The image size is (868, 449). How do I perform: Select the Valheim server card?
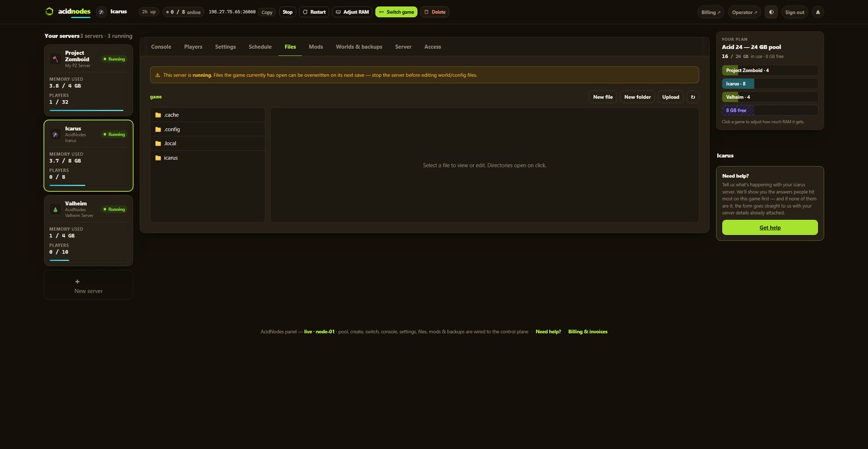[x=88, y=231]
